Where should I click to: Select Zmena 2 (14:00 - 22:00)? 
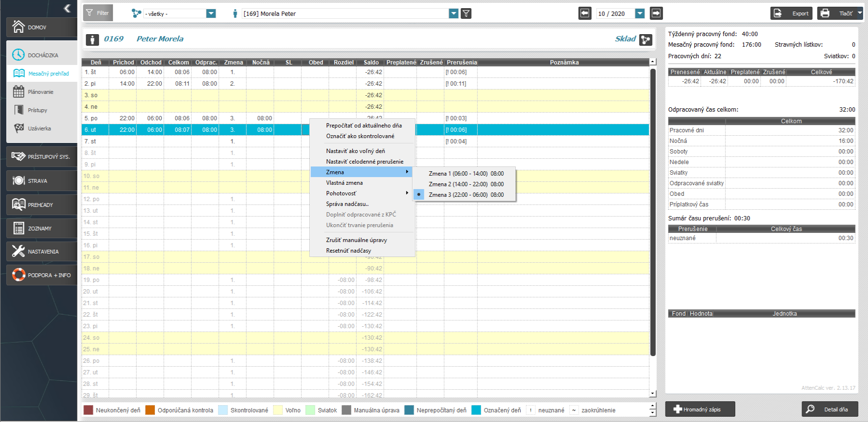coord(465,184)
